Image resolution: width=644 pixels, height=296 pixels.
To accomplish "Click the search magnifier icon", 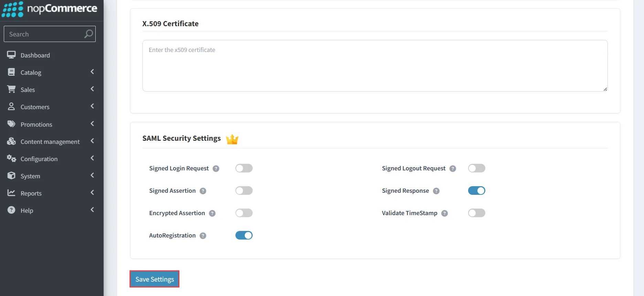I will (x=88, y=34).
